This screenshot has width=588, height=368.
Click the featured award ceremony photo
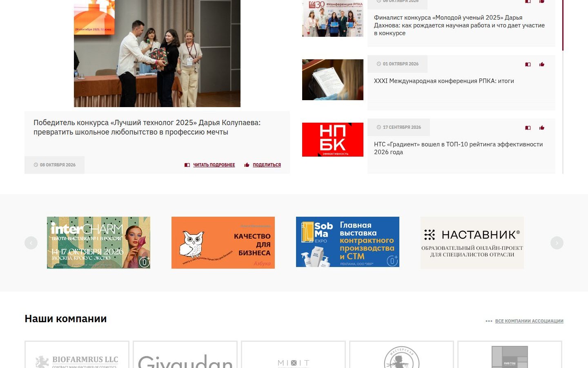157,54
